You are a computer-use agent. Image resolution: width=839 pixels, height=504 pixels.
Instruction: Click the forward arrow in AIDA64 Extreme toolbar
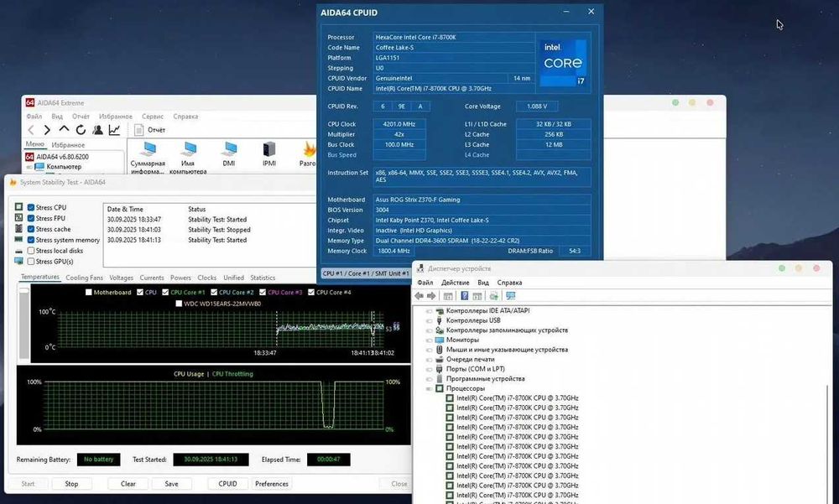(x=47, y=130)
